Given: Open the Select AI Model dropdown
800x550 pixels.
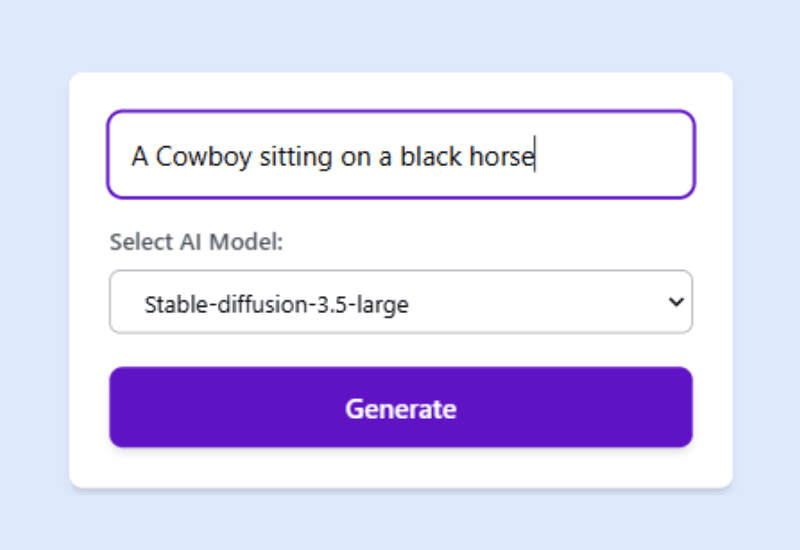Looking at the screenshot, I should (x=400, y=302).
